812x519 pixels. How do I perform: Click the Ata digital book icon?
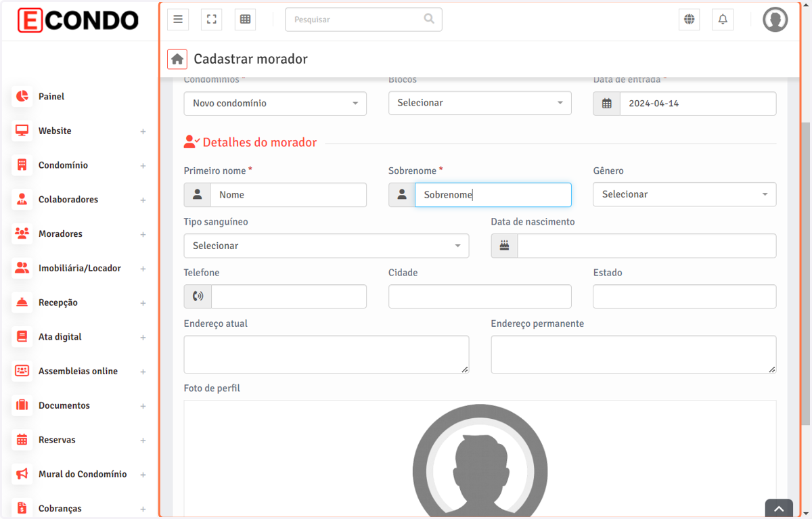pyautogui.click(x=22, y=336)
